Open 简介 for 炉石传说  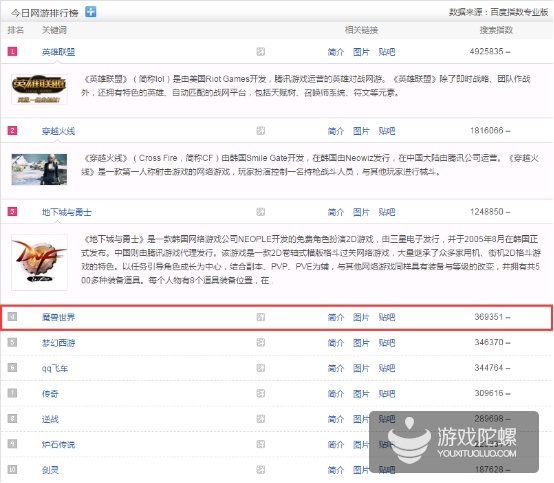[336, 444]
